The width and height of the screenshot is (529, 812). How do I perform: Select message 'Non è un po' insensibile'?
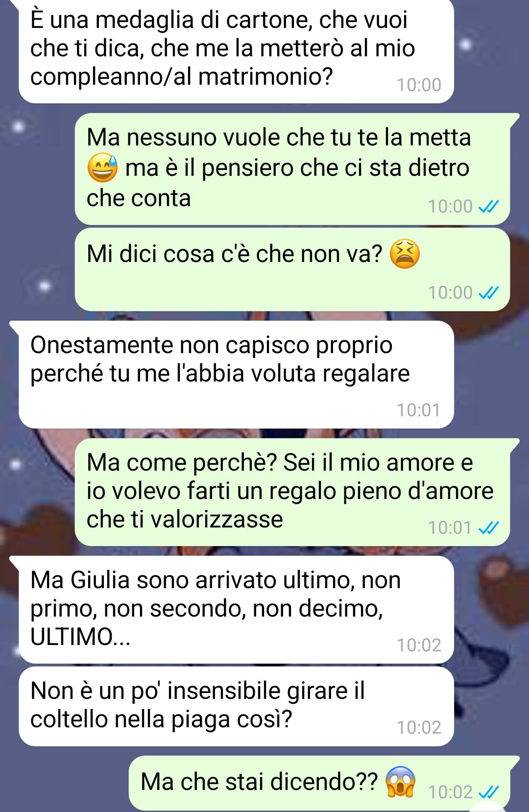point(236,706)
